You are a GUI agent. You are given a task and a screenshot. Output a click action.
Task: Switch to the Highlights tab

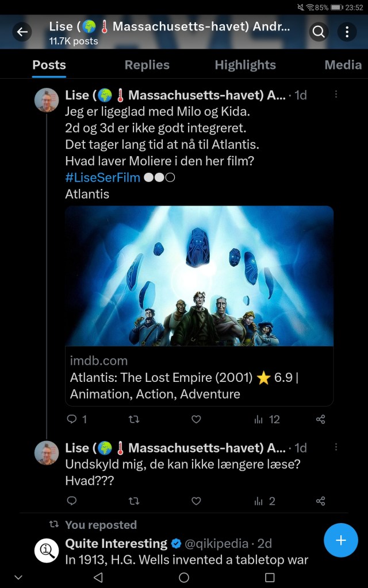pyautogui.click(x=245, y=65)
